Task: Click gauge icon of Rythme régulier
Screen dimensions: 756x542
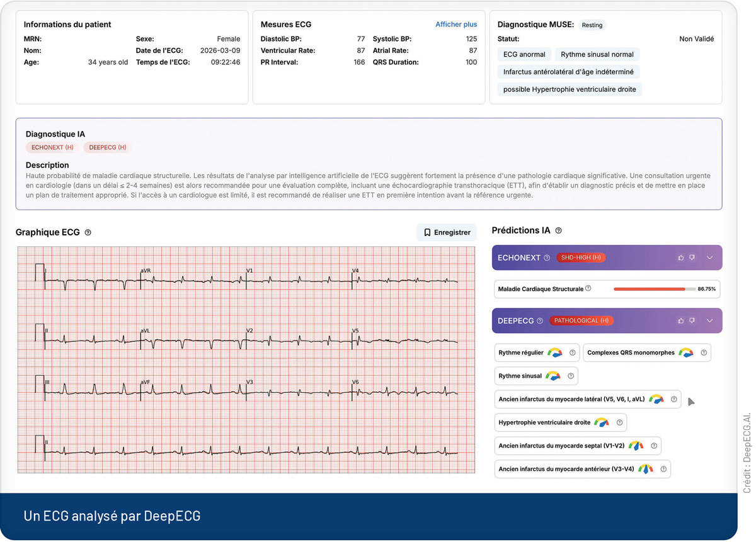Action: [555, 353]
